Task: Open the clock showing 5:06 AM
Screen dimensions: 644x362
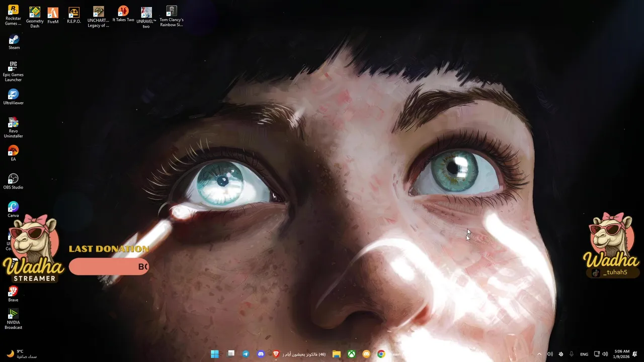Action: point(622,354)
